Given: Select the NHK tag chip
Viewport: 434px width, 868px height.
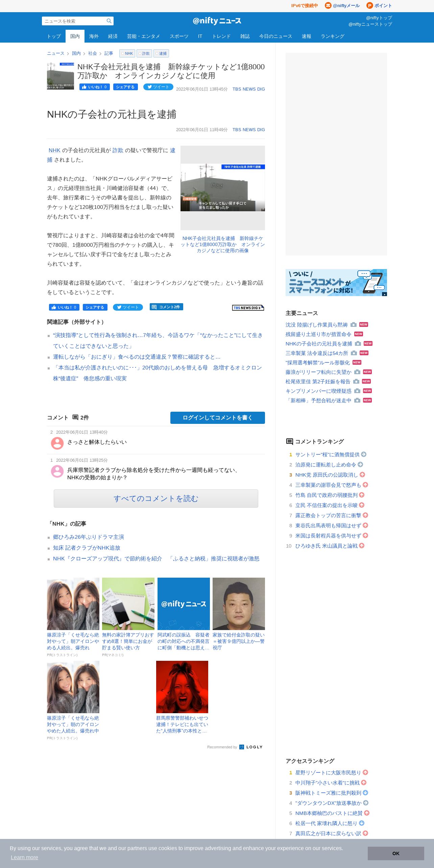Looking at the screenshot, I should pos(127,53).
